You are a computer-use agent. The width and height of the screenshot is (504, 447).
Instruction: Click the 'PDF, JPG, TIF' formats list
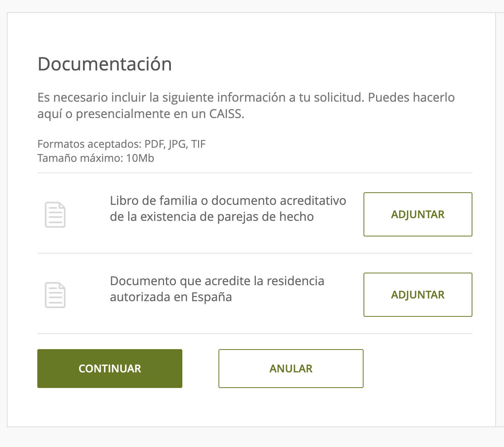(x=175, y=144)
